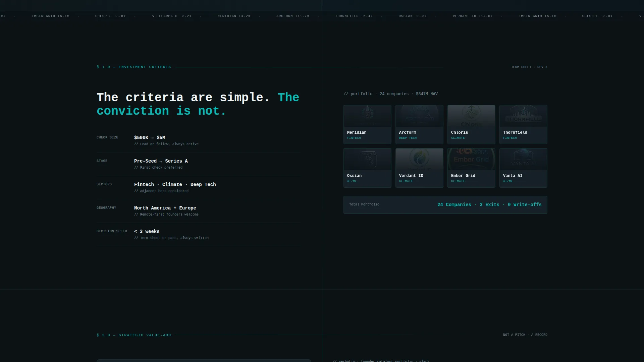Select the Verdant IO card name
The image size is (644, 362).
click(x=411, y=176)
